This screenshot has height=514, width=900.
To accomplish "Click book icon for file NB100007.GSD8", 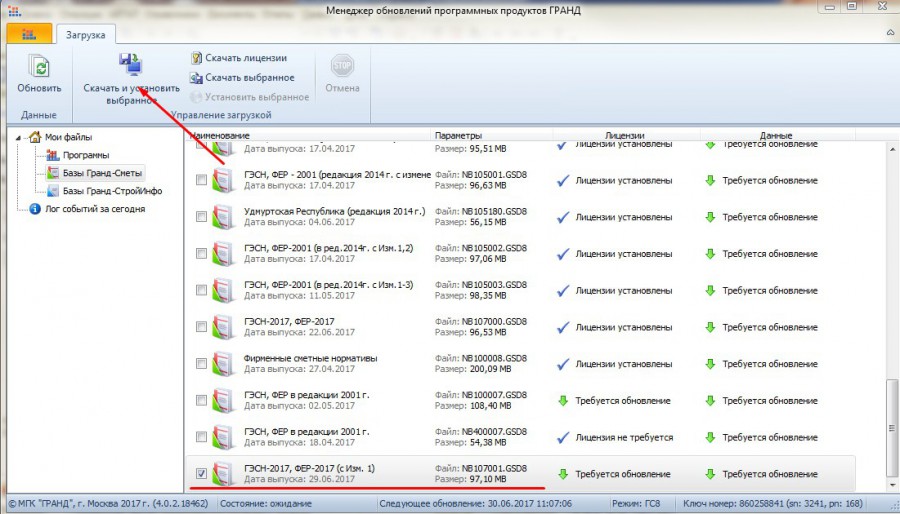I will point(223,401).
